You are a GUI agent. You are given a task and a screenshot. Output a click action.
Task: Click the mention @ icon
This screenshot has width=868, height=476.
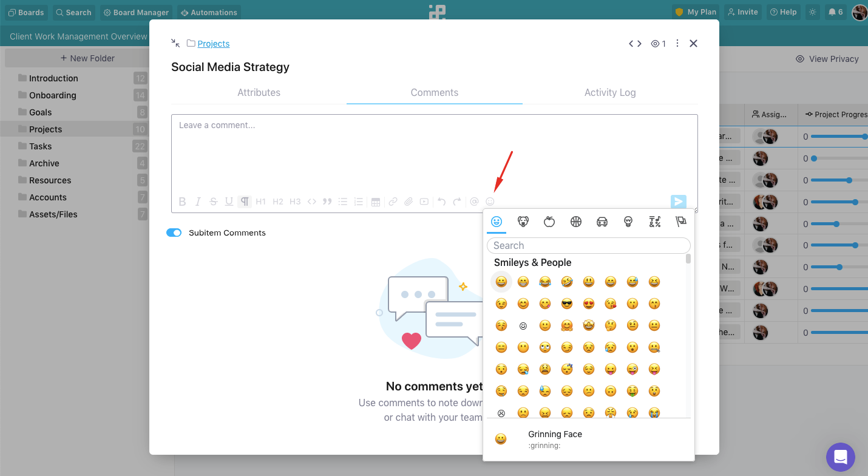click(474, 202)
